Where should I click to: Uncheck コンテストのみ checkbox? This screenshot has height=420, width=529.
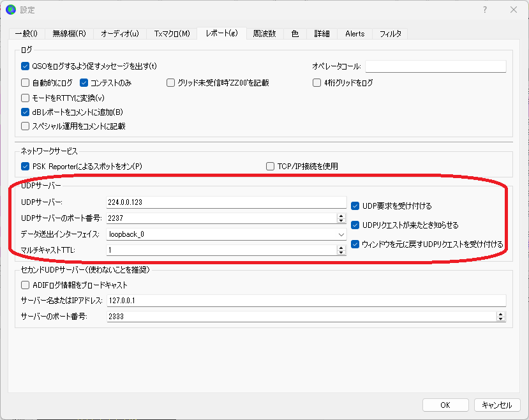84,82
